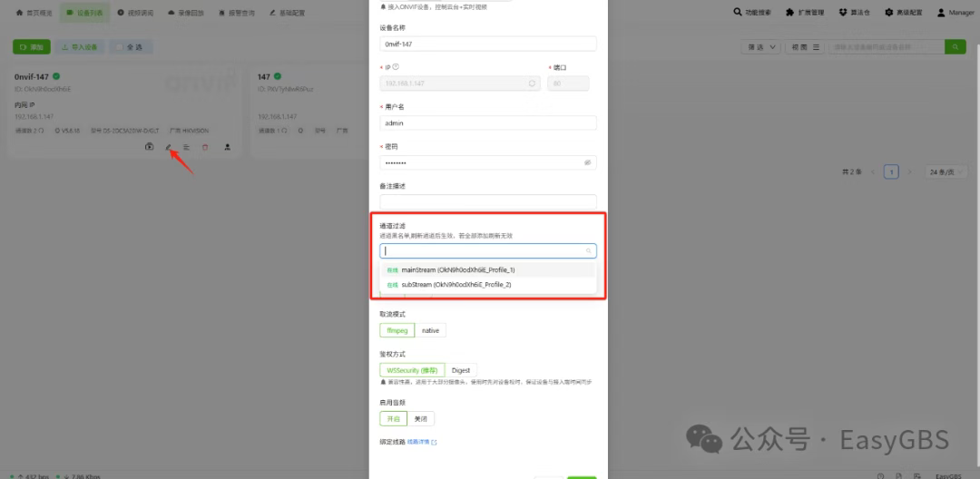Expand the 筛选 filter dropdown
The height and width of the screenshot is (479, 980).
click(760, 47)
